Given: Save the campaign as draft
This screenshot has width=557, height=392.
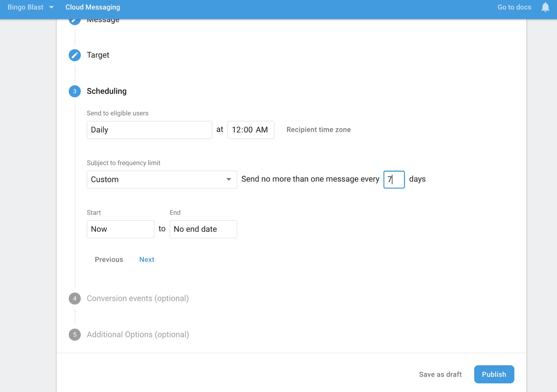Looking at the screenshot, I should (440, 375).
